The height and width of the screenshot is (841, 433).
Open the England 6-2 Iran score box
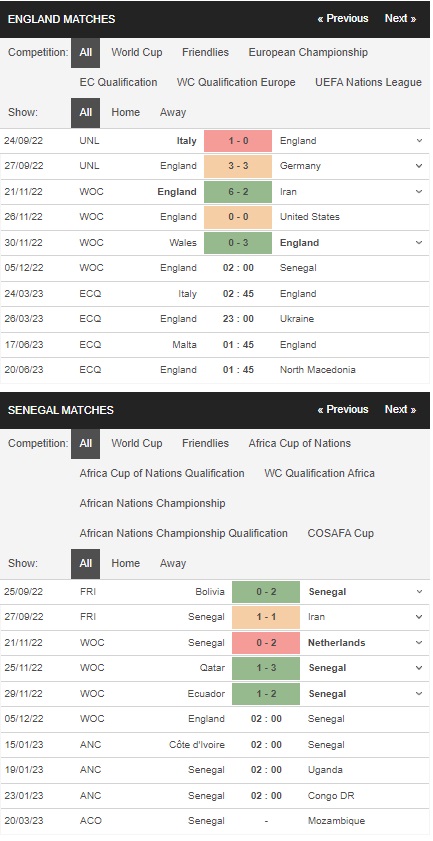238,191
